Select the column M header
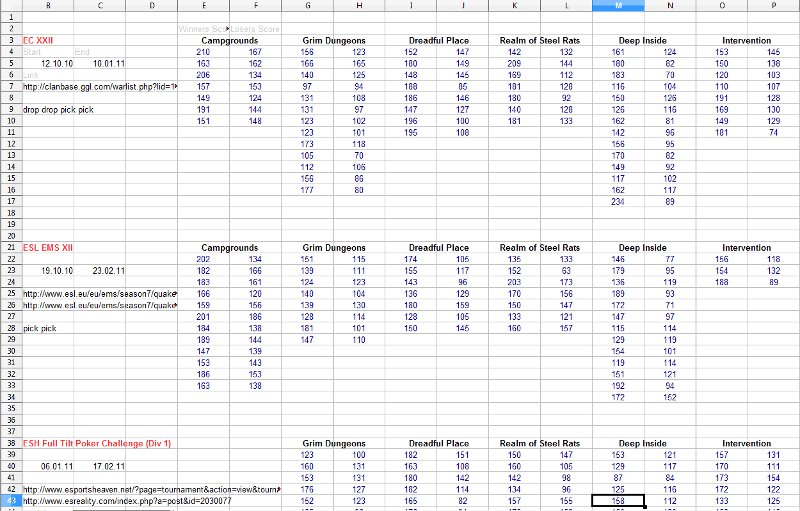Screen dimensions: 800x511 pos(616,6)
